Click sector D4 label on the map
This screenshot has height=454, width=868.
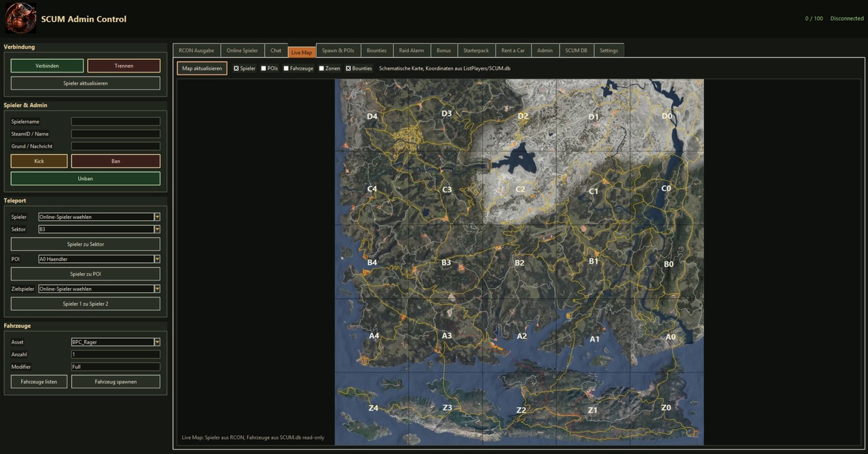coord(372,117)
